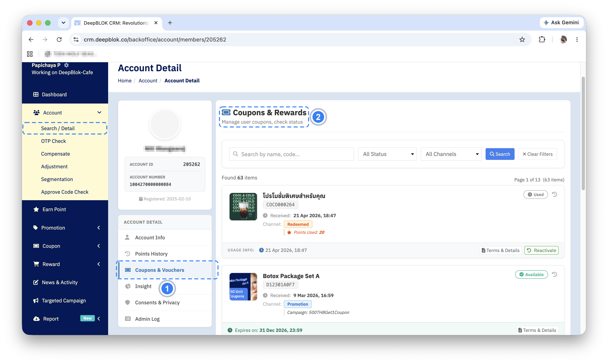Expand the Promotion sidebar menu
This screenshot has height=364, width=608.
65,228
